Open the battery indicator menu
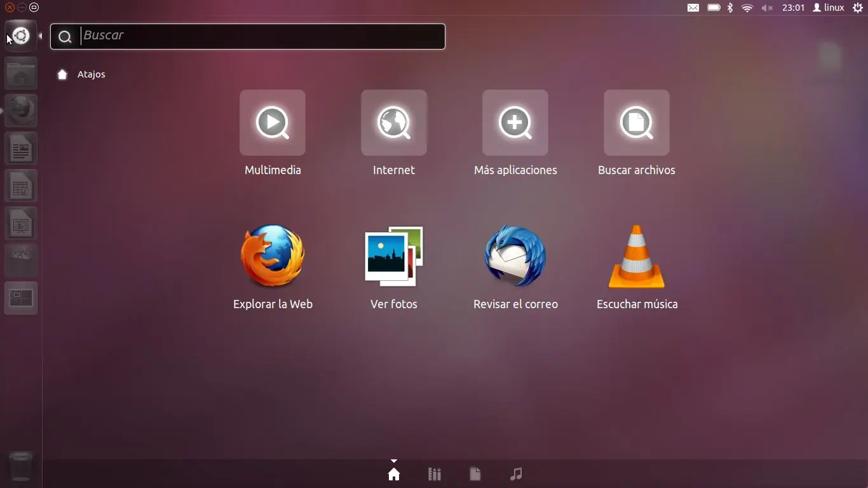Viewport: 868px width, 488px height. coord(714,8)
